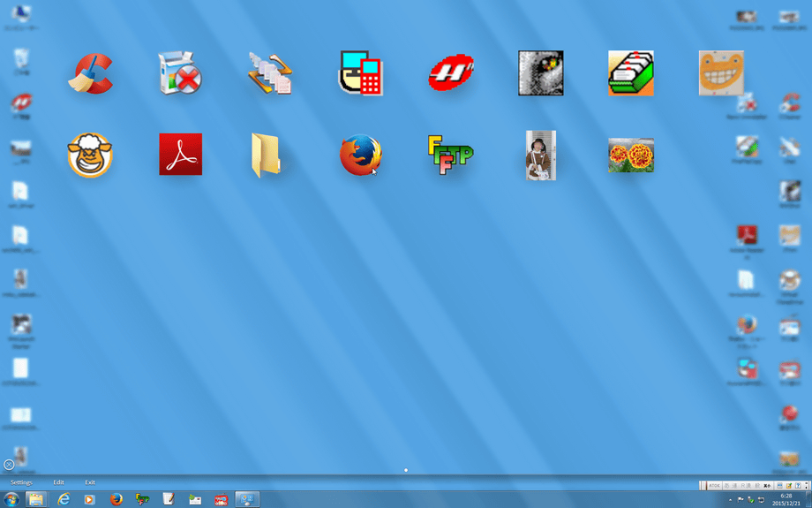Open ATOK help question mark icon
The image size is (812, 508).
798,486
